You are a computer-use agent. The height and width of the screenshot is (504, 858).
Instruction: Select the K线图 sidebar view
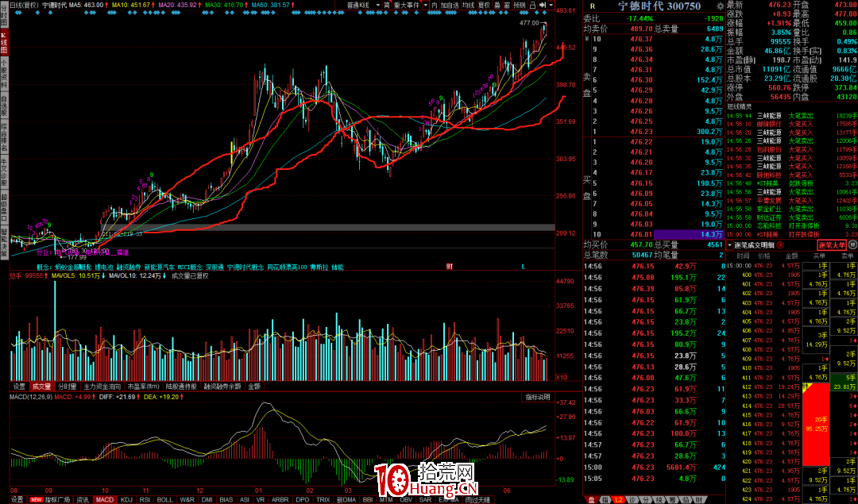(4, 43)
